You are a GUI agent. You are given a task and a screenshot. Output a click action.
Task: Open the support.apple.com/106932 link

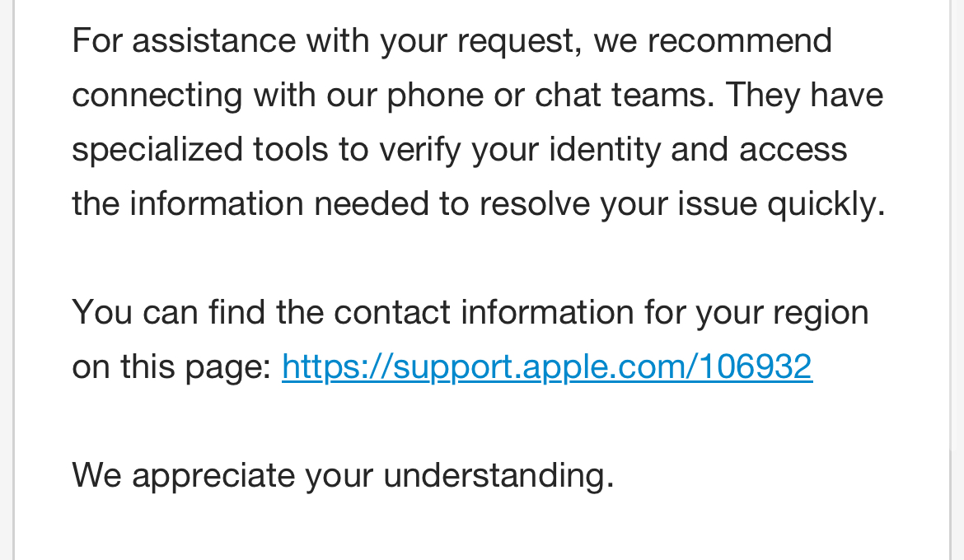pos(546,366)
